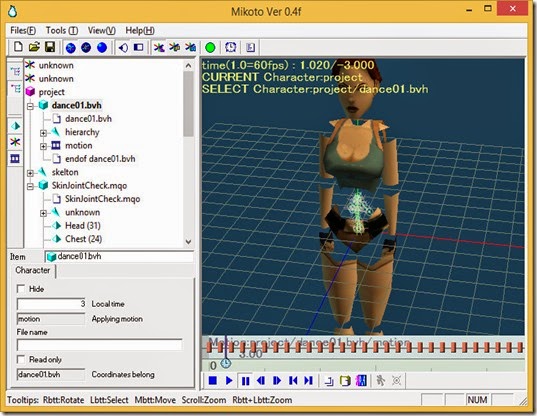Click the tree scrollbar up arrow
Image resolution: width=537 pixels, height=416 pixels.
[188, 65]
